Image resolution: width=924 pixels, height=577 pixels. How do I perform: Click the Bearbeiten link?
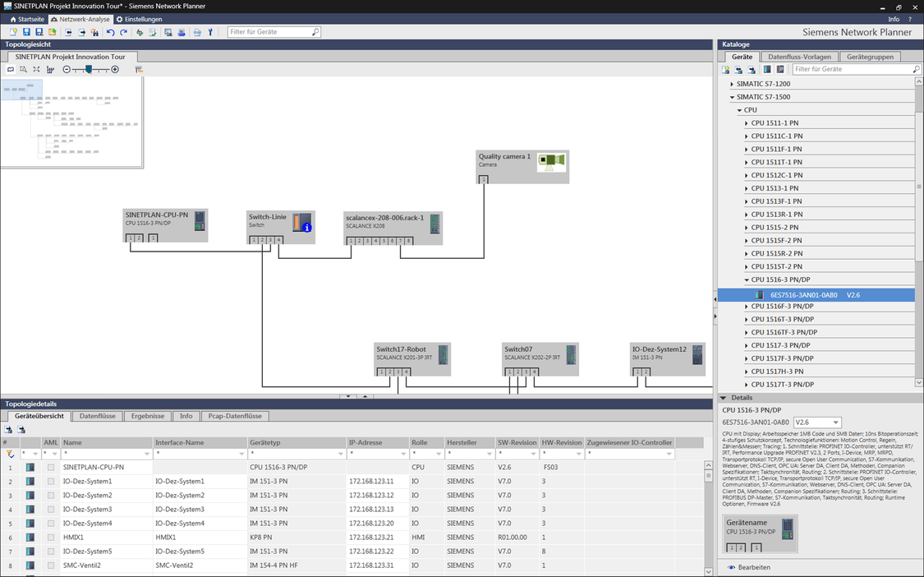coord(754,568)
